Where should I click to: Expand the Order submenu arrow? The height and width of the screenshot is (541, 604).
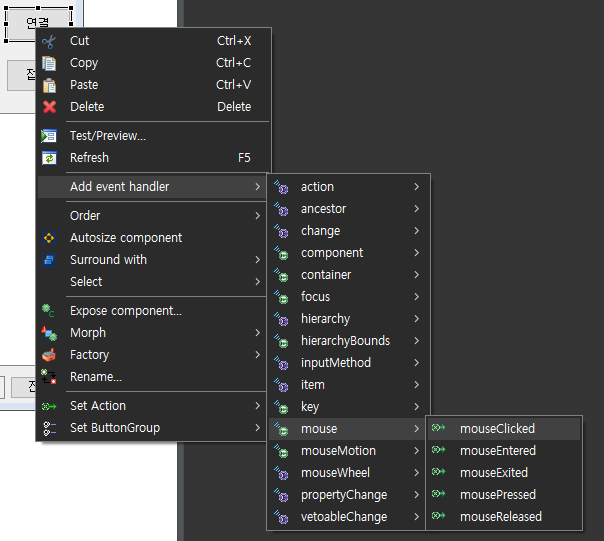click(x=257, y=216)
